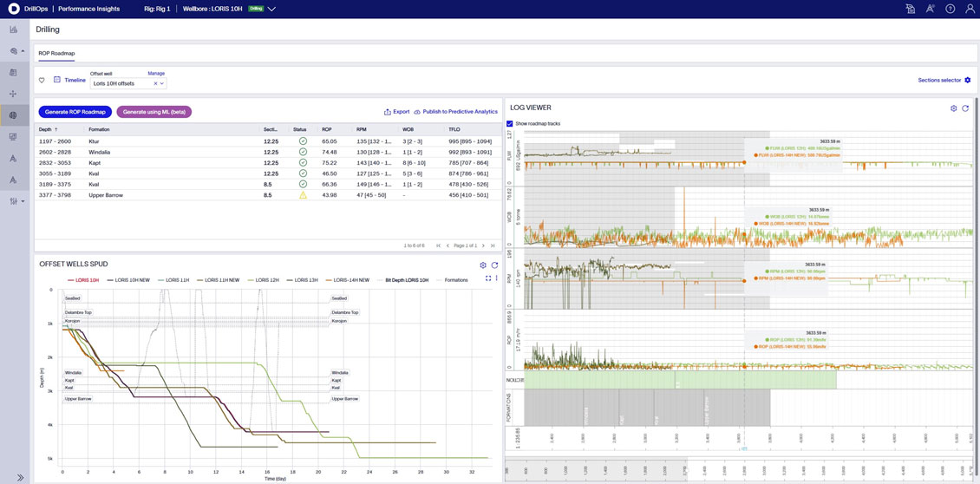
Task: Click the globe icon in left sidebar
Action: click(13, 115)
